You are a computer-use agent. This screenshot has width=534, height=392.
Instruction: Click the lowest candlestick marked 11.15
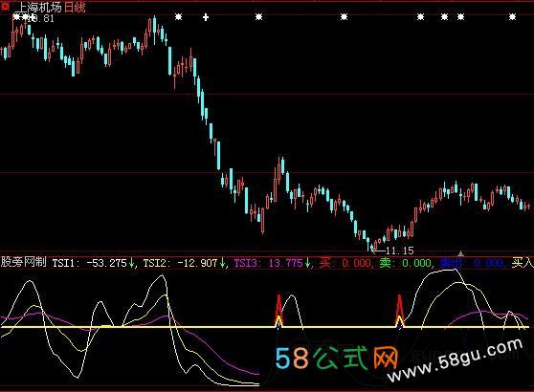coord(371,247)
